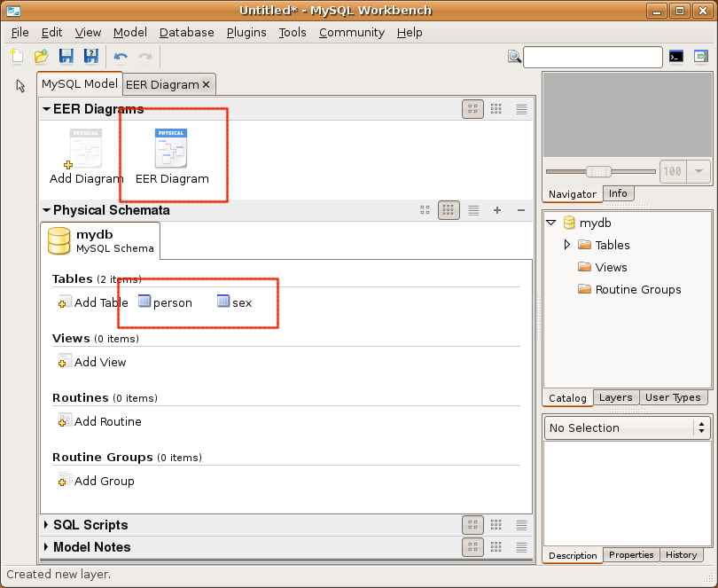Collapse the EER Diagrams section
Screen dimensions: 718x588
46,109
